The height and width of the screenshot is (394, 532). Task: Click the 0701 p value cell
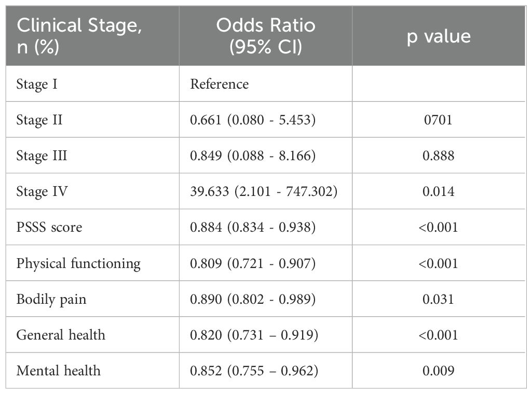tap(439, 120)
